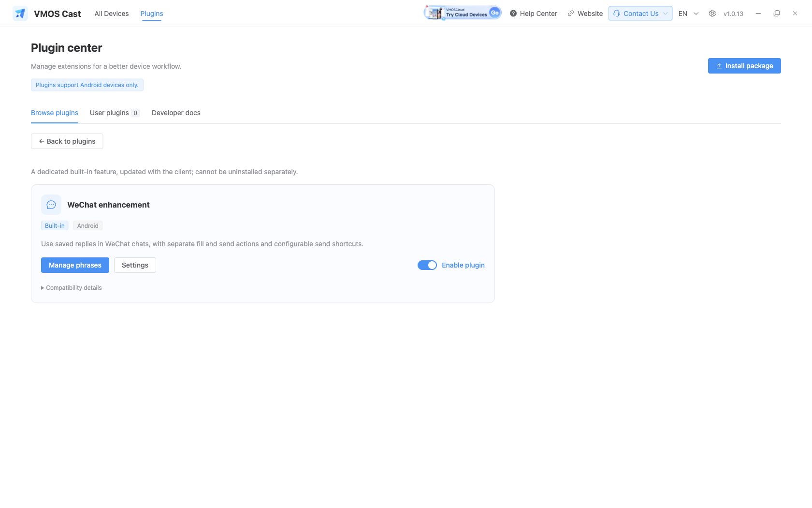Click the VMOS Cast logo icon
The height and width of the screenshot is (508, 812).
tap(20, 14)
